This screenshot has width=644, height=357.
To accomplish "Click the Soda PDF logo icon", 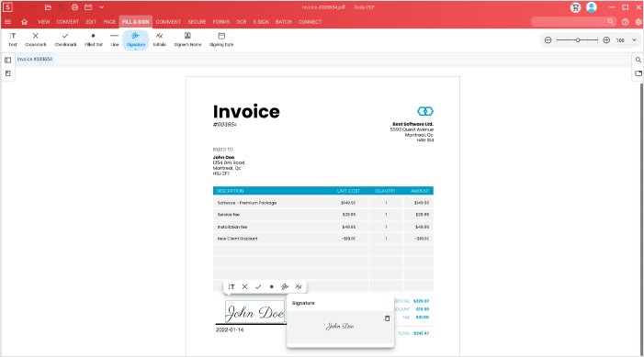I will 7,7.
